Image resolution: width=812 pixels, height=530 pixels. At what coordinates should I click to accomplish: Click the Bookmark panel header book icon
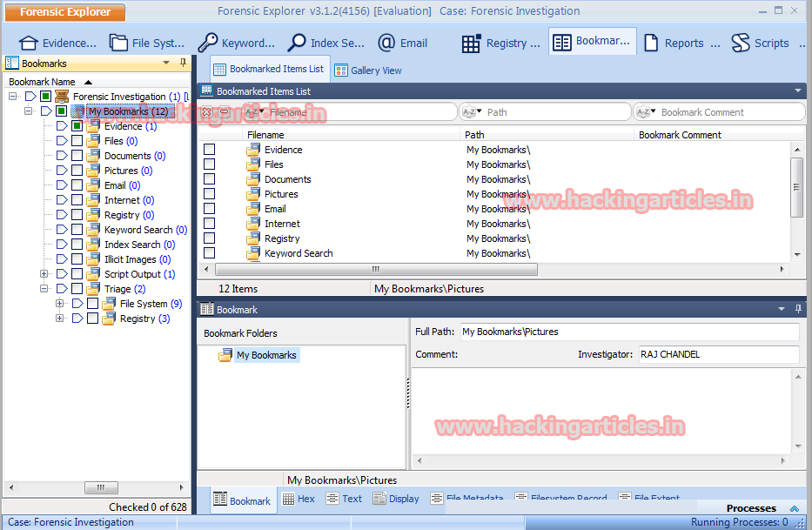coord(207,309)
